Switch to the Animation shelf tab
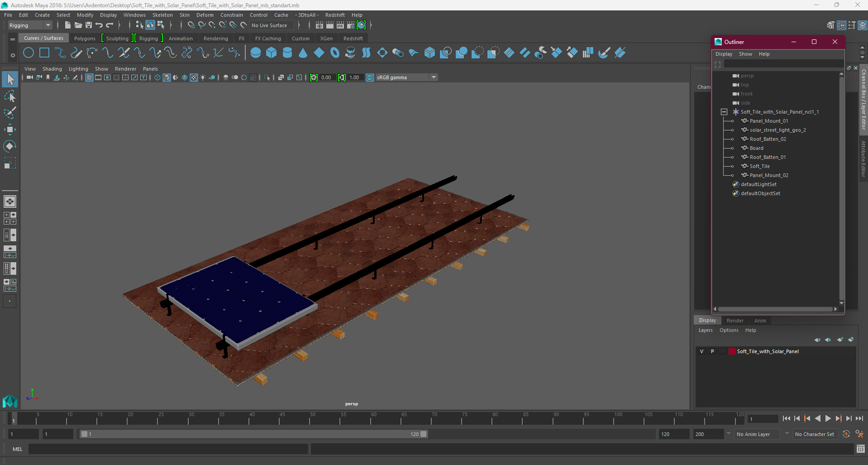The width and height of the screenshot is (868, 465). (x=181, y=38)
